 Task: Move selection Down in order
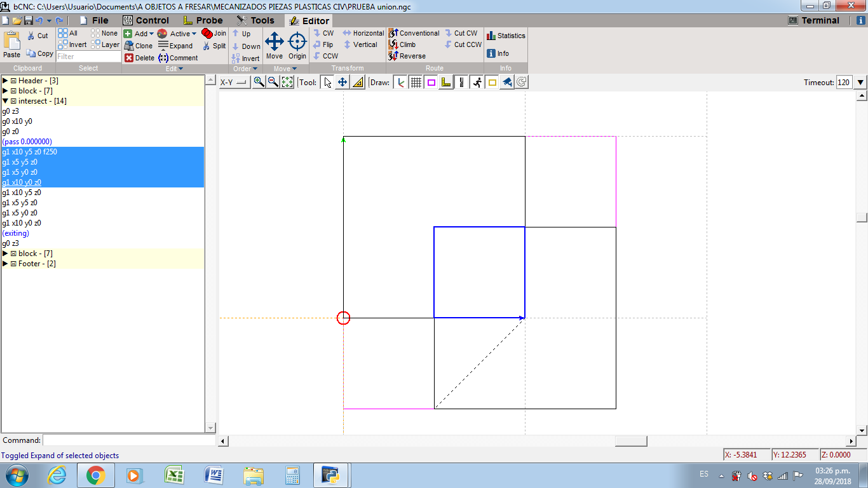point(246,46)
